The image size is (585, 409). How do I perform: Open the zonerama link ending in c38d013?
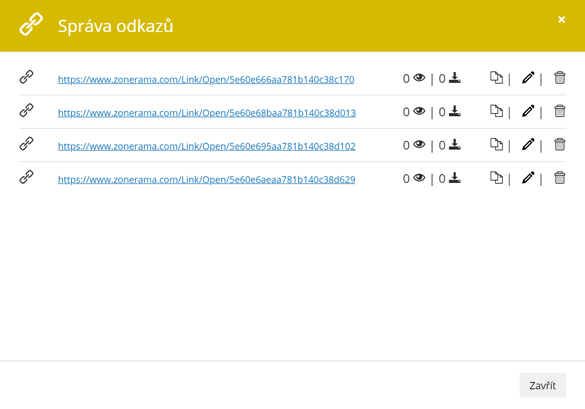(x=207, y=113)
